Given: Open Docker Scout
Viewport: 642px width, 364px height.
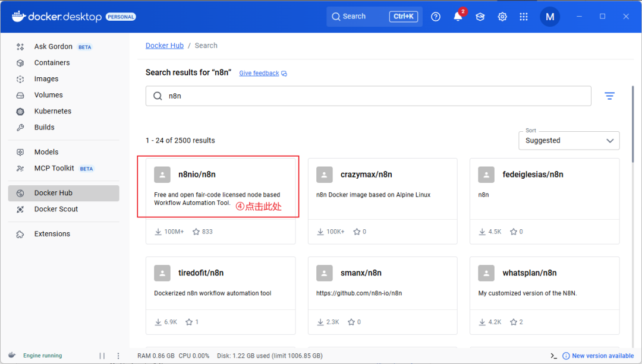Looking at the screenshot, I should (x=64, y=209).
